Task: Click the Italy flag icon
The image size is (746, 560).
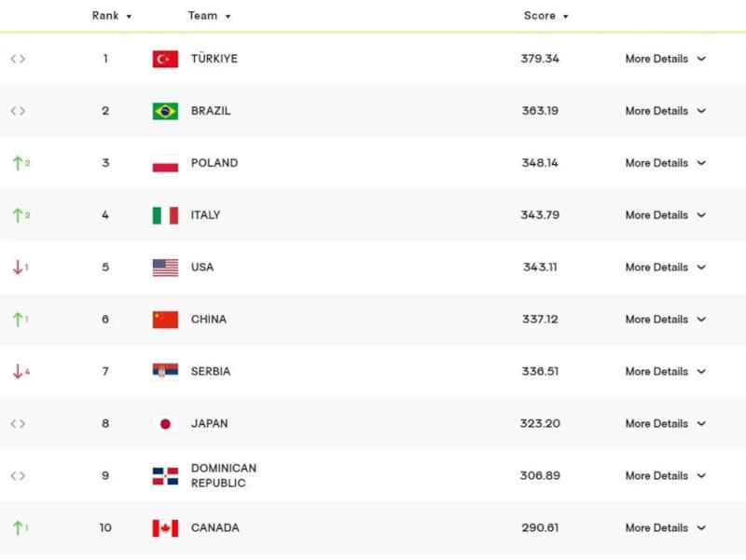Action: [x=165, y=215]
